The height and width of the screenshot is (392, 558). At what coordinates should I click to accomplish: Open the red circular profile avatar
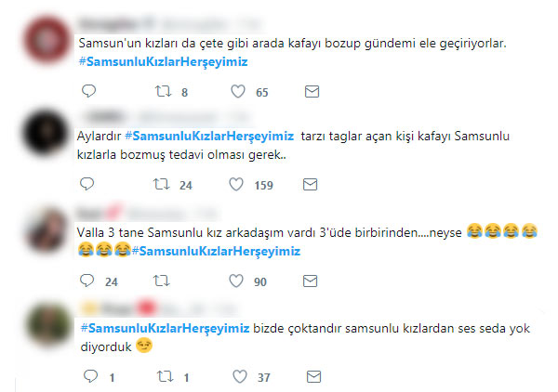point(46,40)
